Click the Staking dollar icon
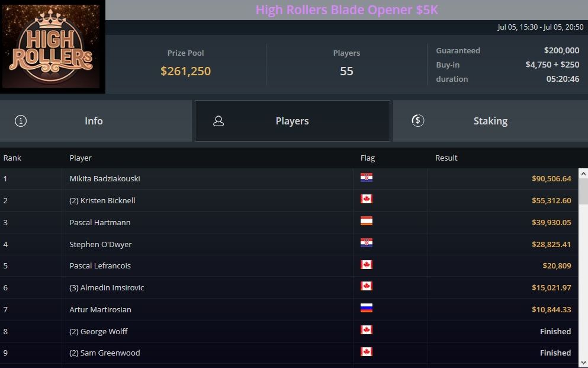The height and width of the screenshot is (368, 588). tap(417, 120)
